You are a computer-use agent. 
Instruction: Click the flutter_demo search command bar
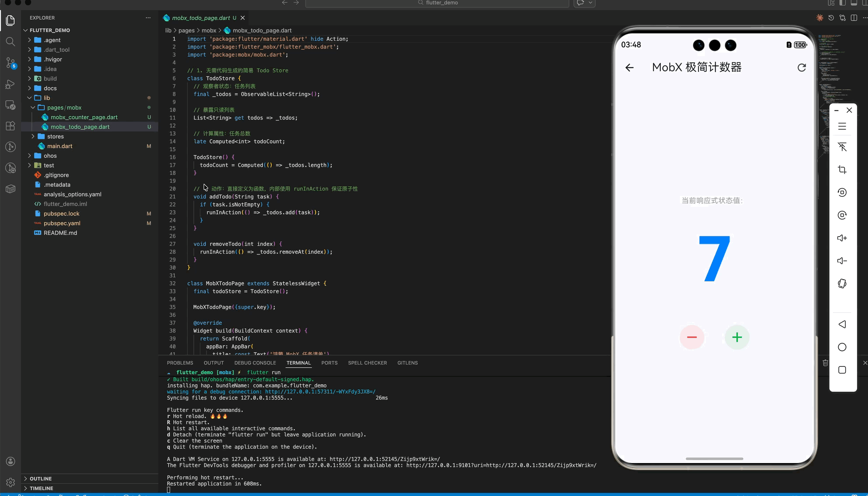[x=437, y=3]
